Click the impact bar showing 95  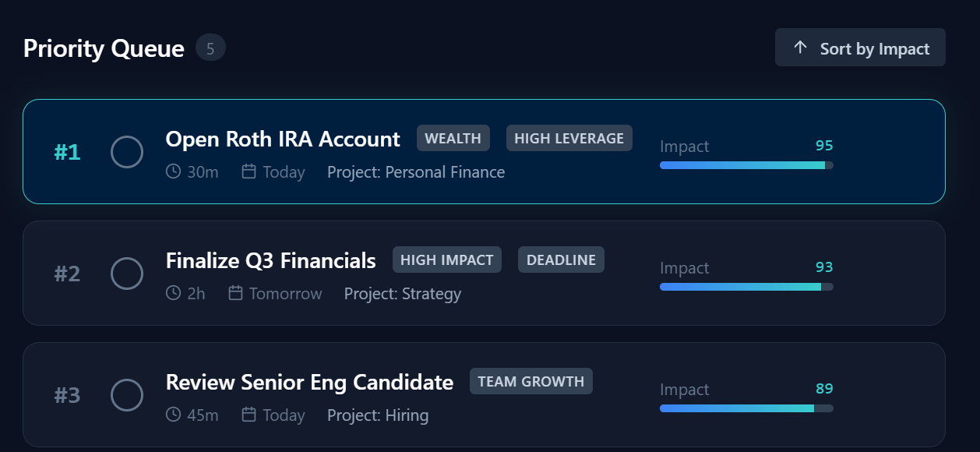[x=746, y=165]
